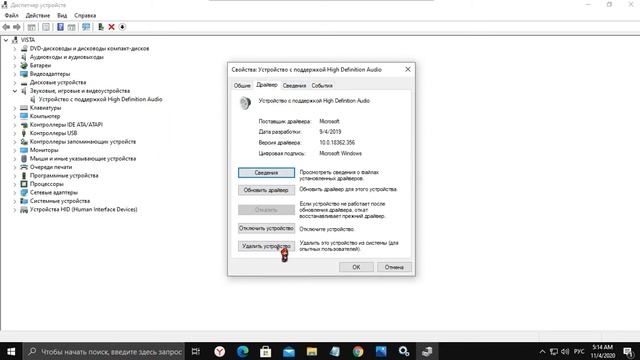This screenshot has width=640, height=360.
Task: Click the speaker icon in the dialog header
Action: tap(245, 103)
